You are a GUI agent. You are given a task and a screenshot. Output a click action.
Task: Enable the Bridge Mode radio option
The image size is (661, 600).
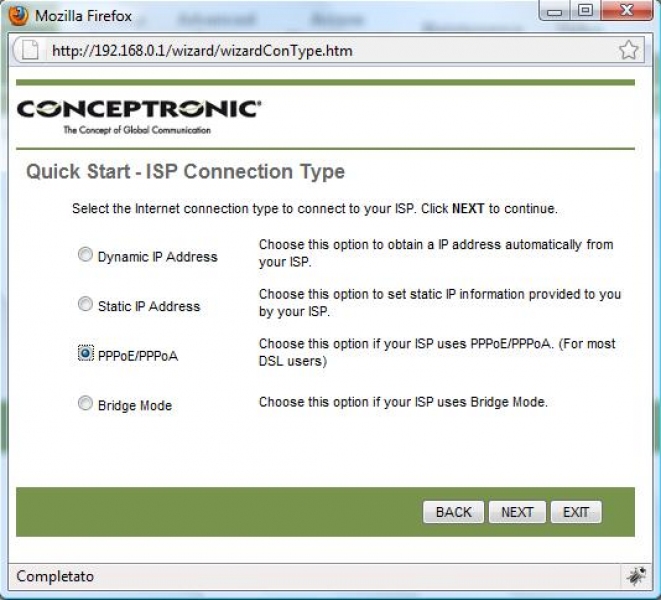[x=85, y=404]
